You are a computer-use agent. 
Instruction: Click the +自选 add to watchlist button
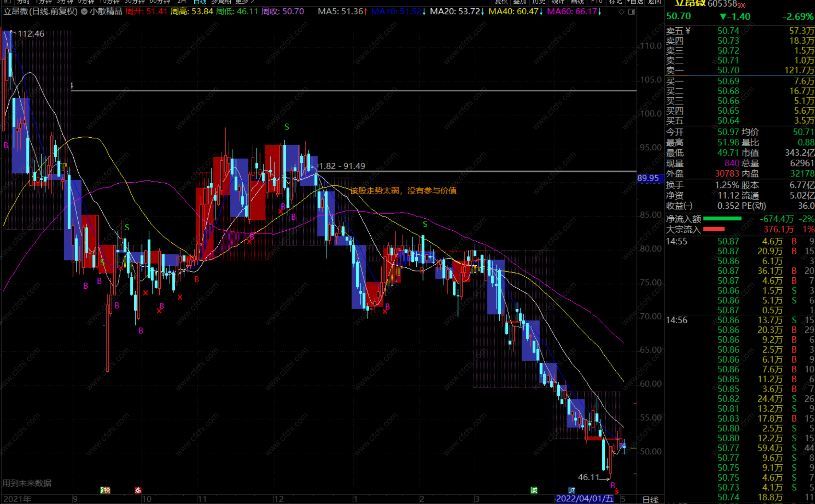pos(635,2)
